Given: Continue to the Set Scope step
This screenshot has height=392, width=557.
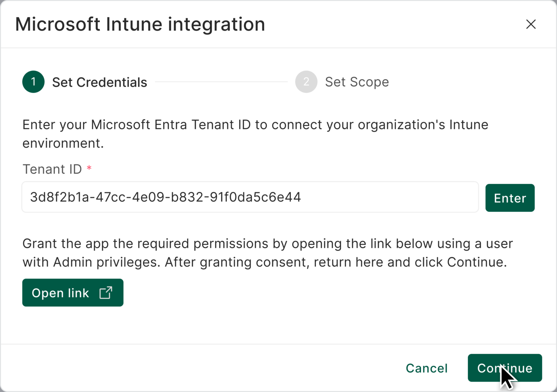Looking at the screenshot, I should point(504,368).
